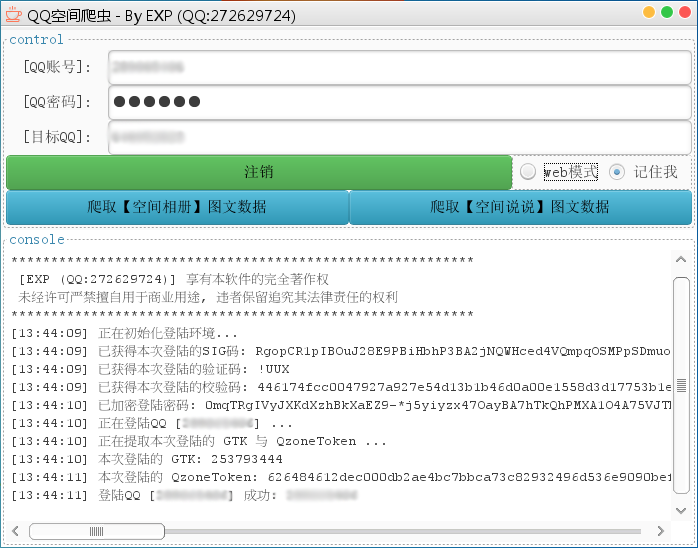Click the 享有本软件的完全著作权 copyright line

tap(174, 279)
